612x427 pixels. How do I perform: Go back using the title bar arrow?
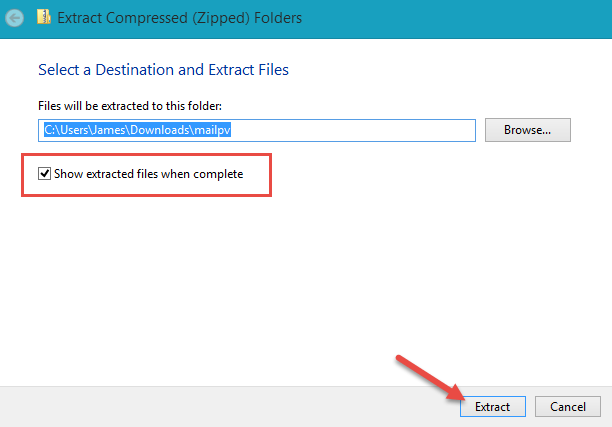[x=15, y=18]
